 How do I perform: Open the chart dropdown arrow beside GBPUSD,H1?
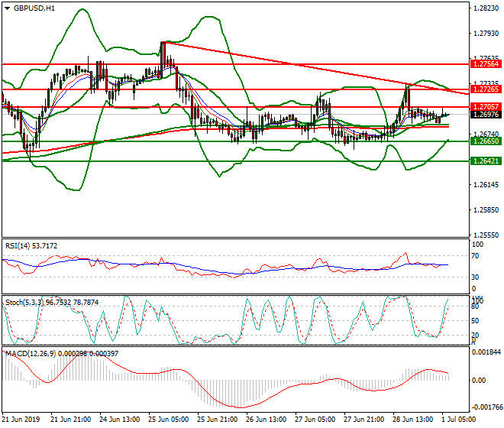8,8
